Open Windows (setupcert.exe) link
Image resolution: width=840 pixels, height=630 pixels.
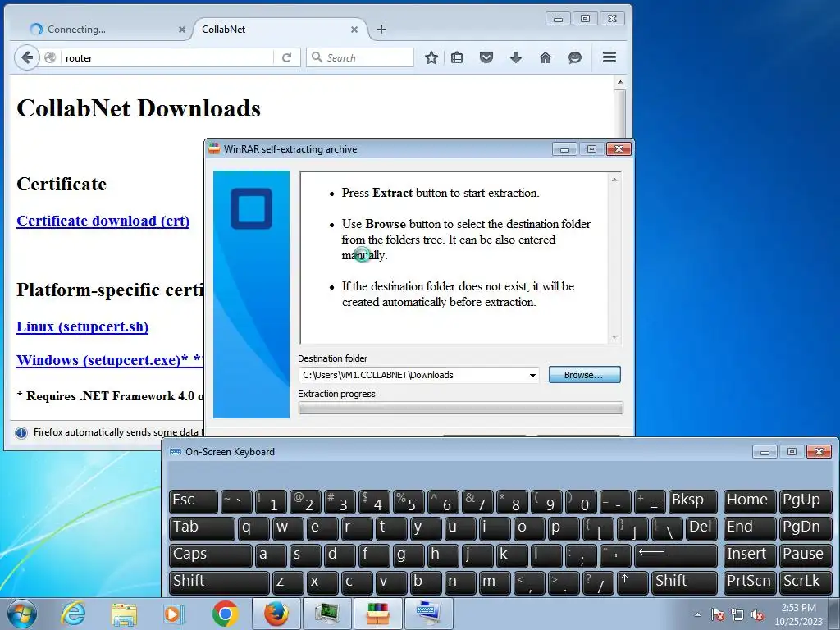click(x=109, y=360)
